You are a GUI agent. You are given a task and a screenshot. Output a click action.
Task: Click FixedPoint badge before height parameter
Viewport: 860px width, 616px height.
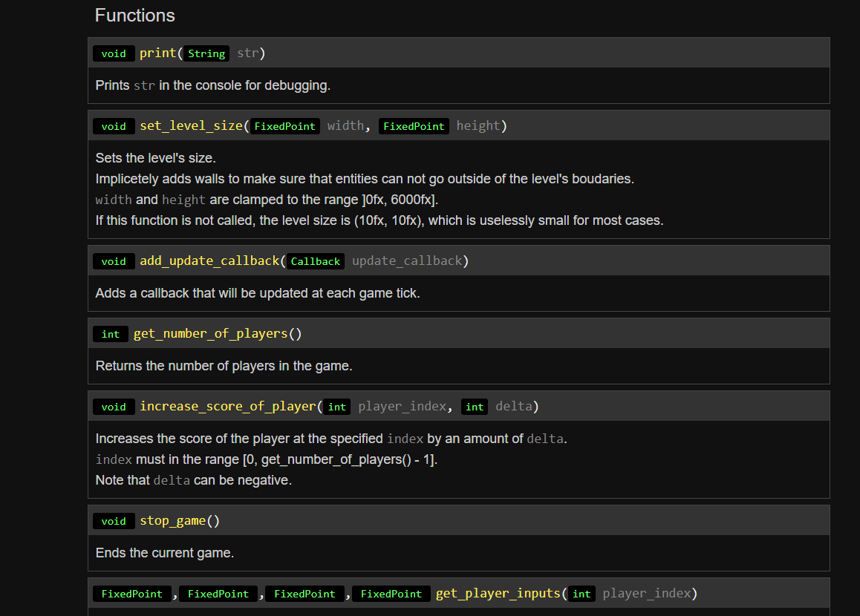tap(414, 126)
